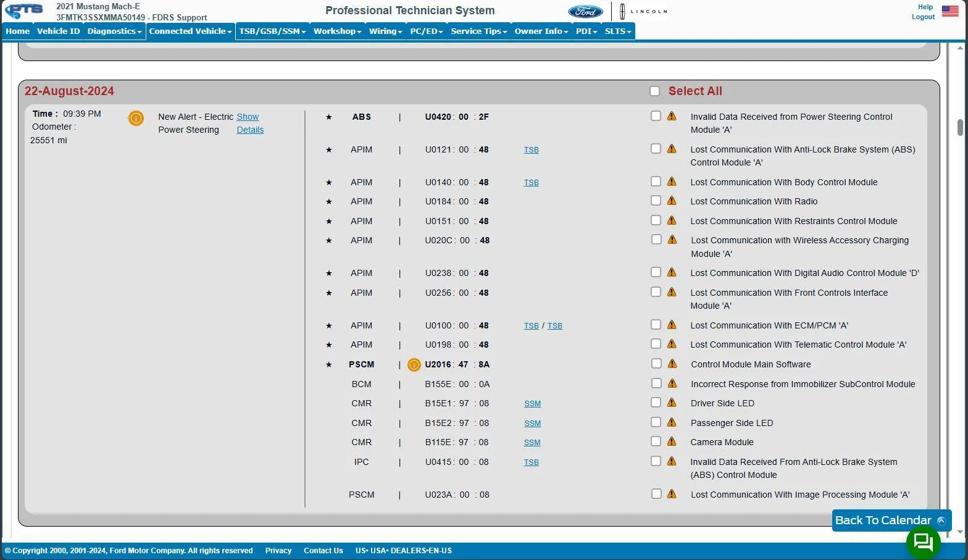Tick checkbox for Invalid Data from Power Steering
The image size is (968, 560).
point(656,116)
